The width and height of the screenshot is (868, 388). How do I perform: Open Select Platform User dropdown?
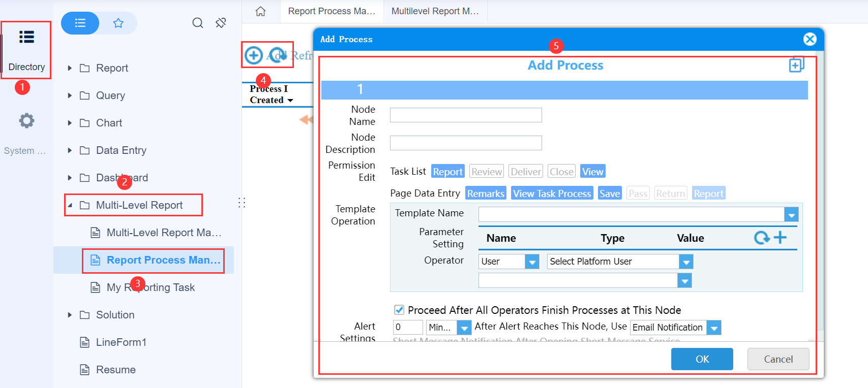(x=686, y=262)
